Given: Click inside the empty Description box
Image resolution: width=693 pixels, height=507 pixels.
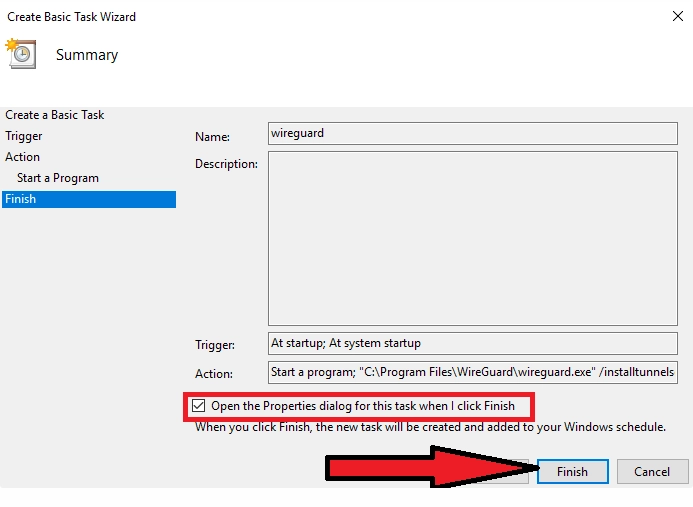Looking at the screenshot, I should point(472,239).
